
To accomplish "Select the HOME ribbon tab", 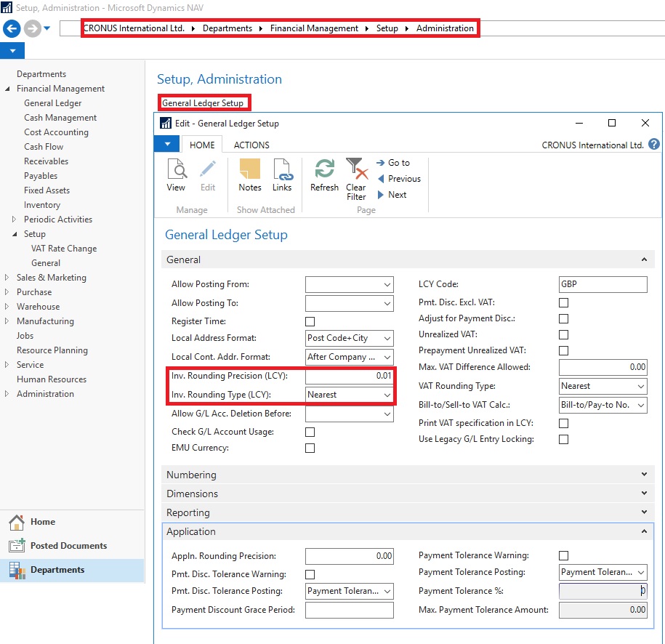I will point(202,145).
